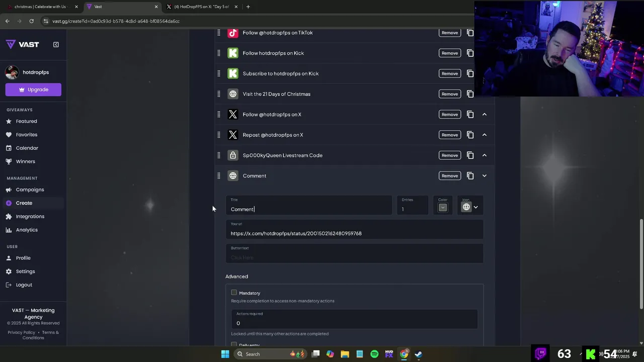This screenshot has height=362, width=644.
Task: Collapse the VAST sidebar panel icon
Action: (56, 44)
